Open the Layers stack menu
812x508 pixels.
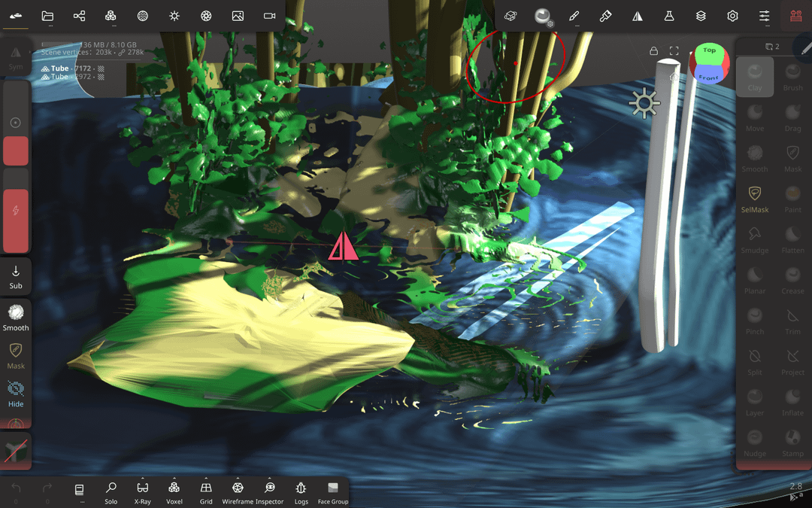click(x=701, y=16)
